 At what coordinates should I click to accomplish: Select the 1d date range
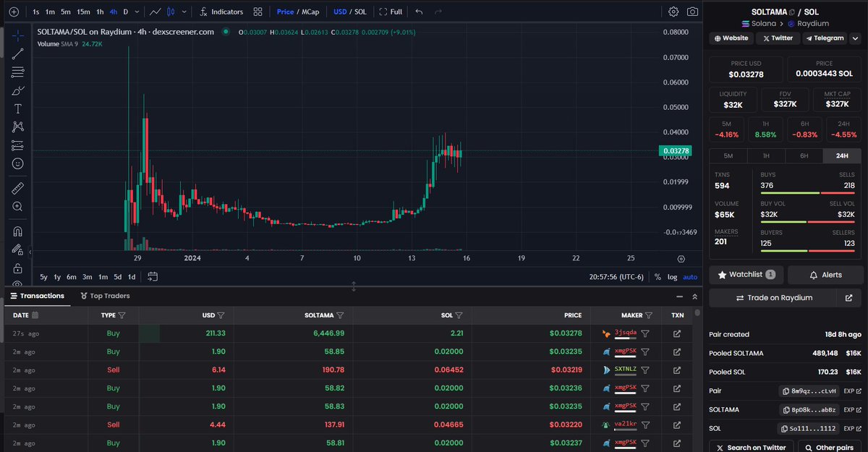tap(132, 276)
